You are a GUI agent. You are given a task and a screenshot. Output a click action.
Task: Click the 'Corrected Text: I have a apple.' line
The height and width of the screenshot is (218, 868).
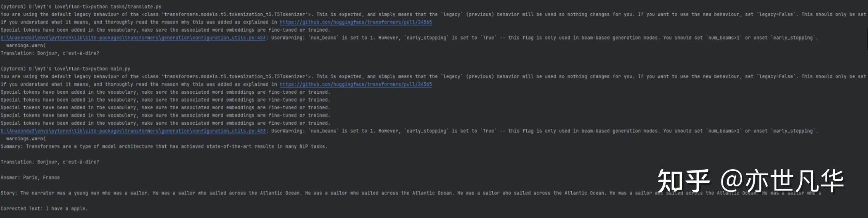tap(44, 209)
